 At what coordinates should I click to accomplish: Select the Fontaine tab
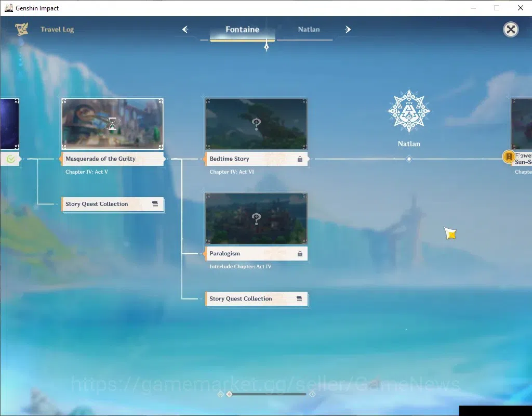tap(242, 30)
